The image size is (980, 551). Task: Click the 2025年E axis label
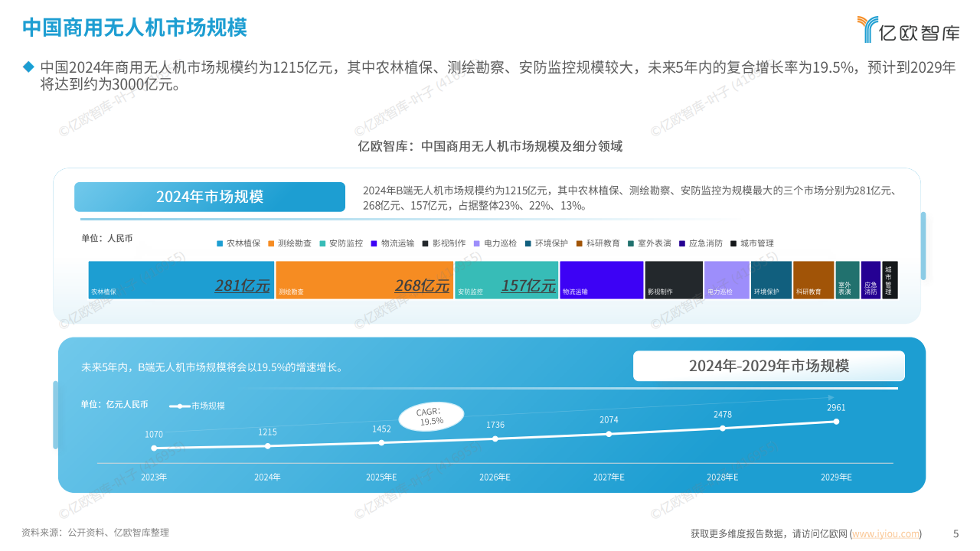pos(381,477)
